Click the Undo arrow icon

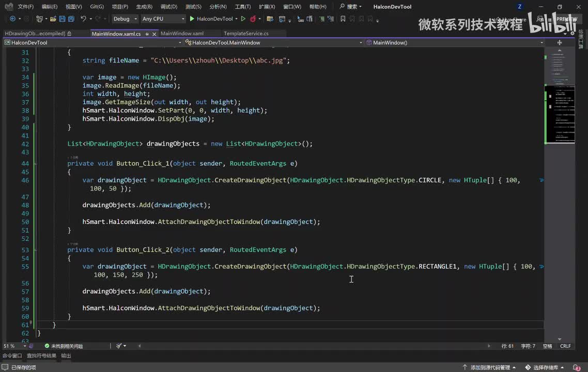(x=83, y=19)
